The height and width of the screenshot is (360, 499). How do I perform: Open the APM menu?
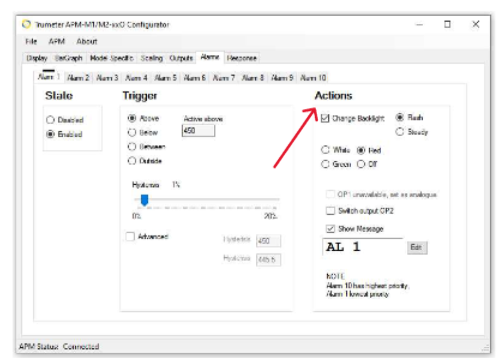[x=57, y=41]
